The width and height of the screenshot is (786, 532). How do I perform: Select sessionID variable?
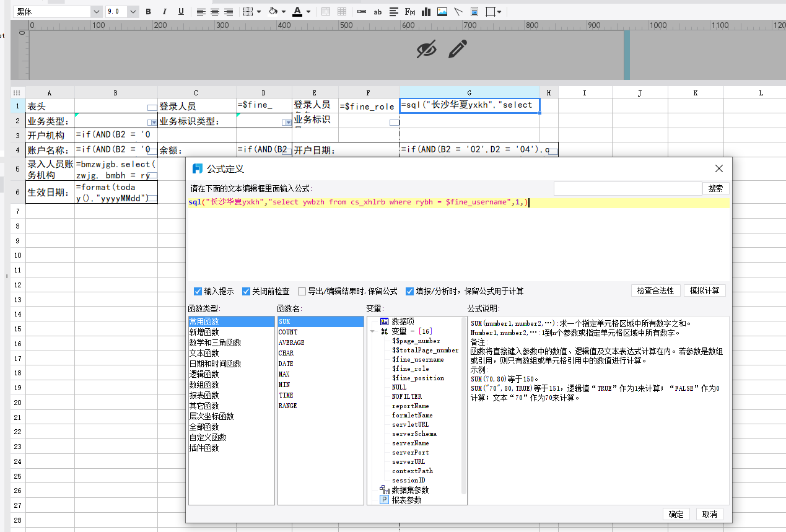pos(408,480)
